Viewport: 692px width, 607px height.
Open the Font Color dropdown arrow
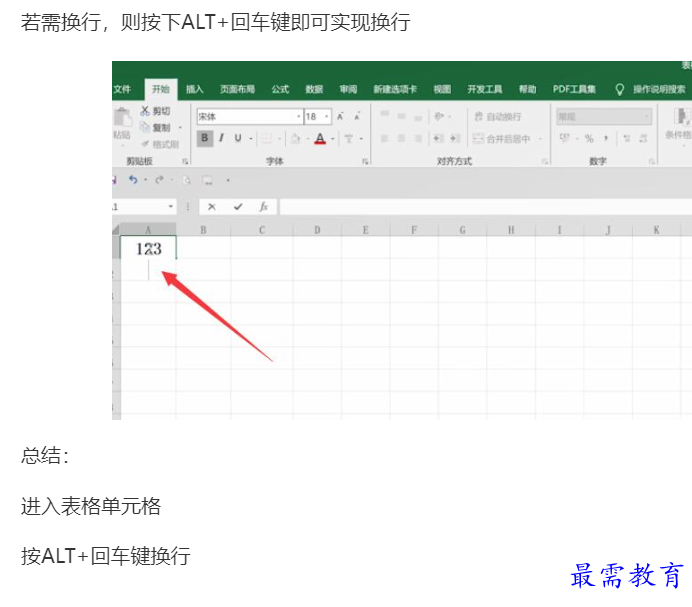pos(333,139)
